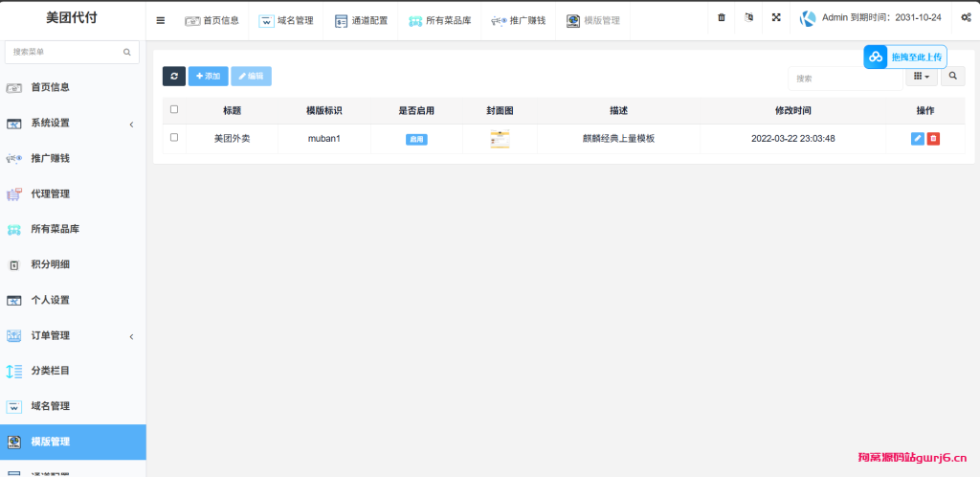Click the Admin avatar icon
Image resolution: width=980 pixels, height=477 pixels.
coord(808,18)
